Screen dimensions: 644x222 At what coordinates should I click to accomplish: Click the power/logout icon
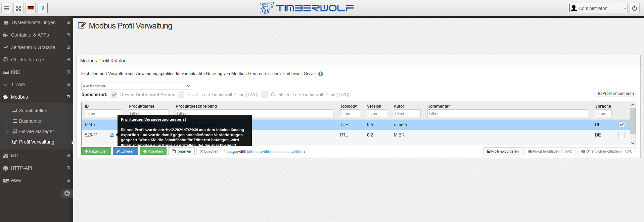click(x=635, y=8)
